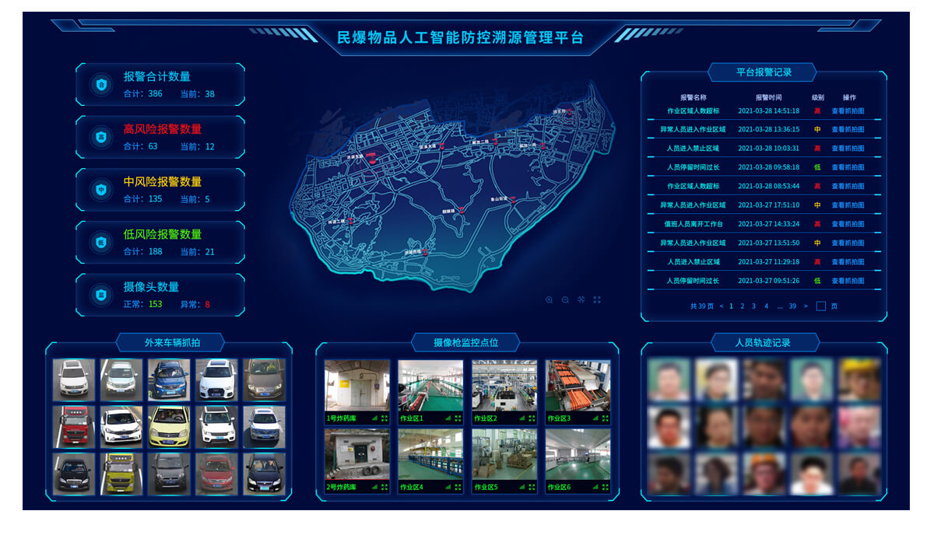Open snapshot link for 2021-03-28 14:51:18 alarm
The height and width of the screenshot is (560, 934).
[848, 111]
